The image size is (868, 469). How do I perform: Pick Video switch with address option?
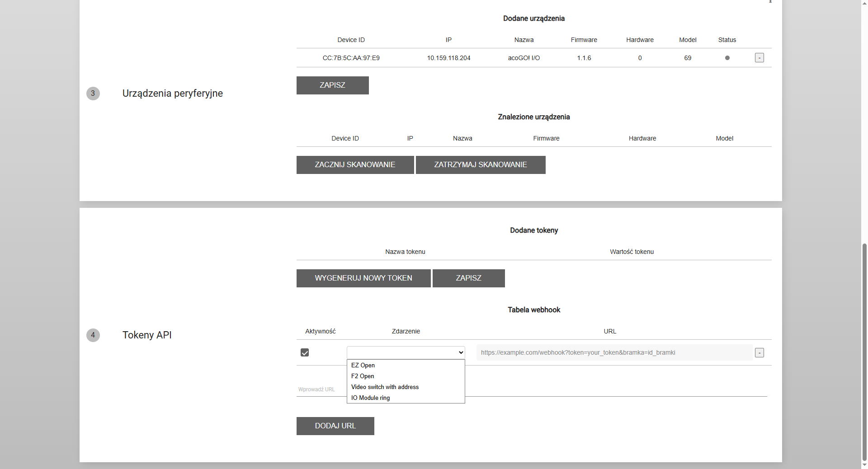385,387
